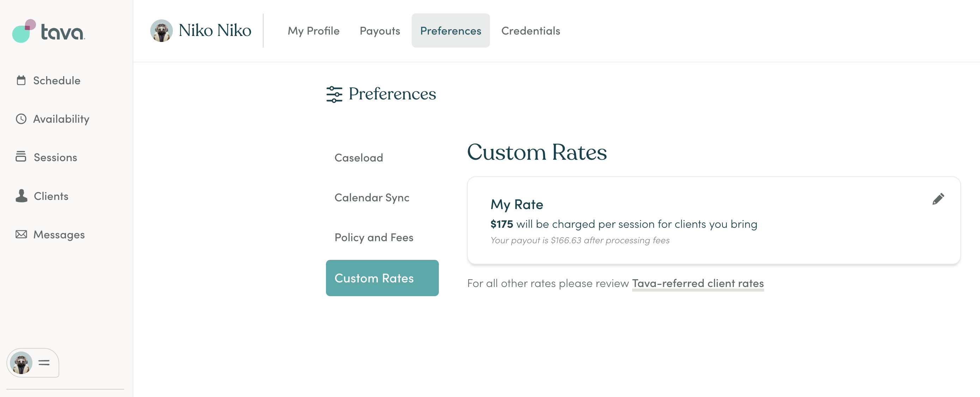Select Calendar Sync settings

(372, 197)
